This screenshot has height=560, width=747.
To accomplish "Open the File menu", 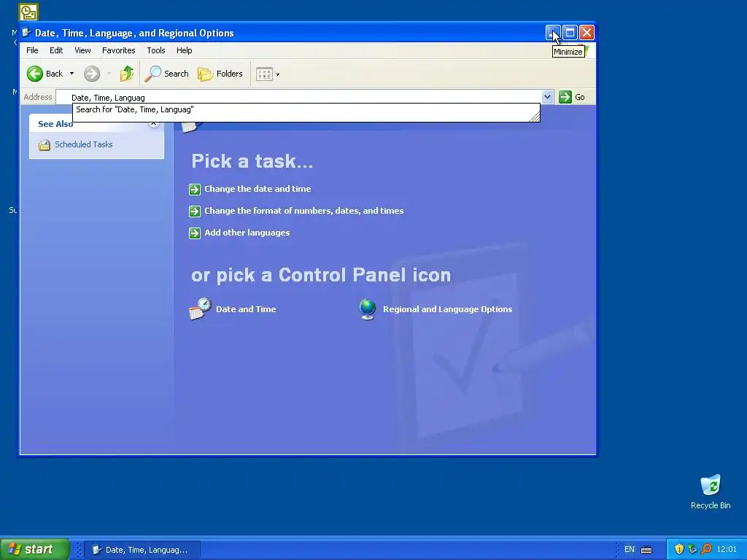I will point(32,50).
